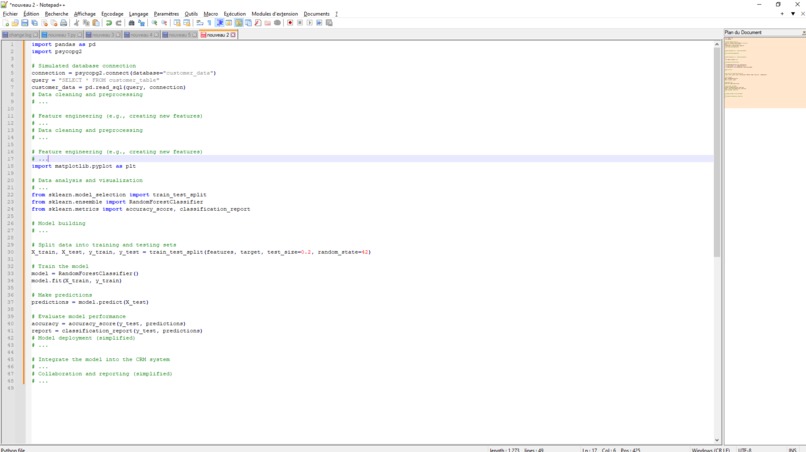Click the scroll up arrow of editor
This screenshot has height=452, width=806.
pyautogui.click(x=717, y=45)
